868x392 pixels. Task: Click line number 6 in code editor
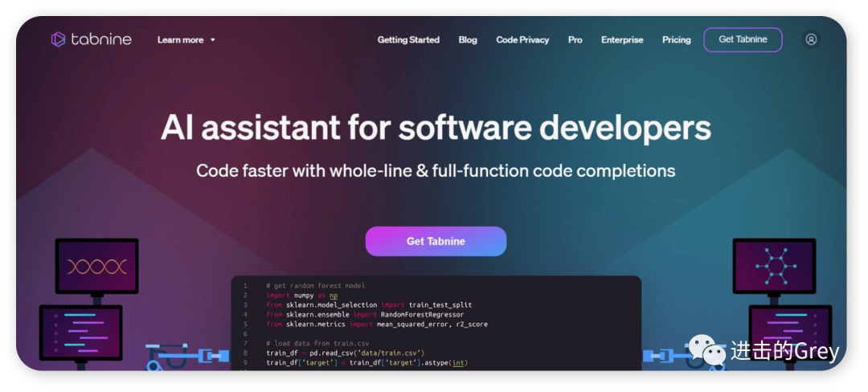244,334
